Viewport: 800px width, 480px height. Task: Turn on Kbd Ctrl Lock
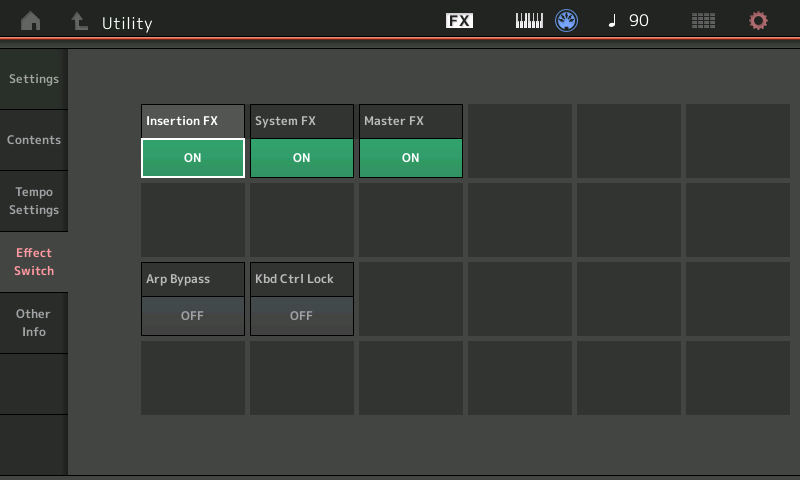pyautogui.click(x=301, y=315)
